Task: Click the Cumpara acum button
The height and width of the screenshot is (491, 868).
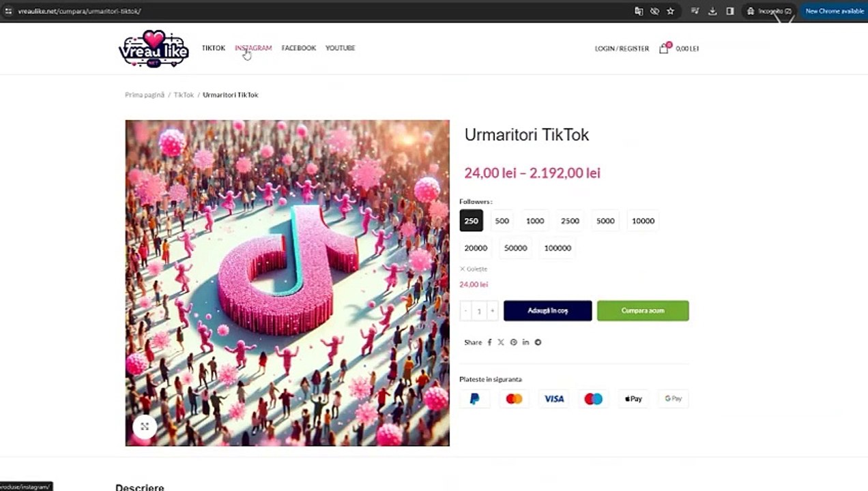Action: pos(643,311)
